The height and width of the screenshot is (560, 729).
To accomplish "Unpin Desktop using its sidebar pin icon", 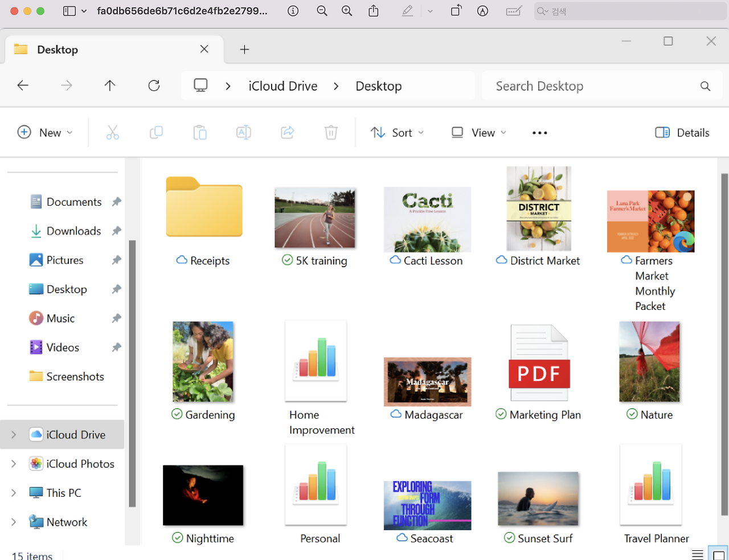I will [x=117, y=289].
